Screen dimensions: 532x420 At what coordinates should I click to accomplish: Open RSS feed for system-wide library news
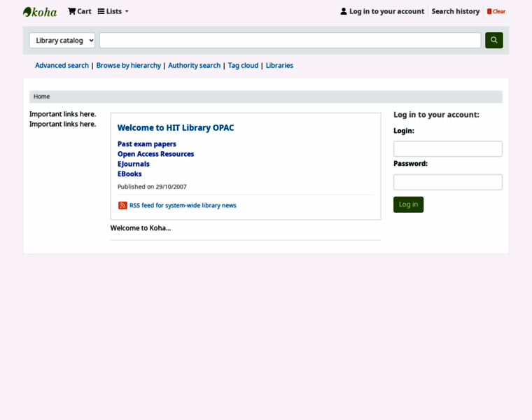183,206
